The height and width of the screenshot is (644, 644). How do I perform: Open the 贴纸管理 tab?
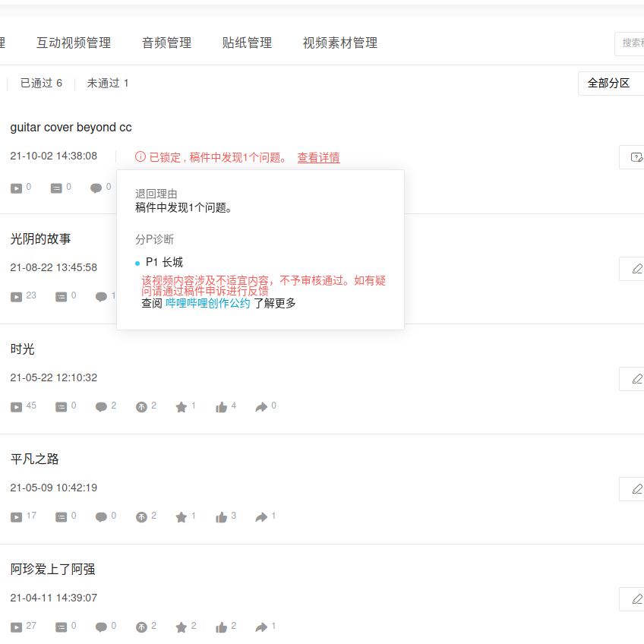(247, 43)
